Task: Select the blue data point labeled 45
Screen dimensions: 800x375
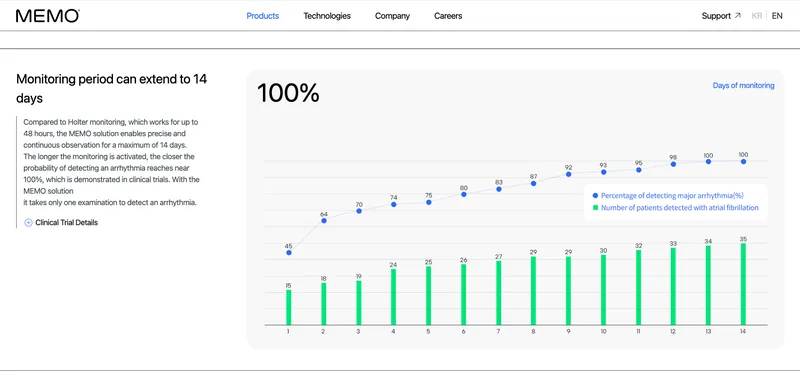Action: (x=289, y=253)
